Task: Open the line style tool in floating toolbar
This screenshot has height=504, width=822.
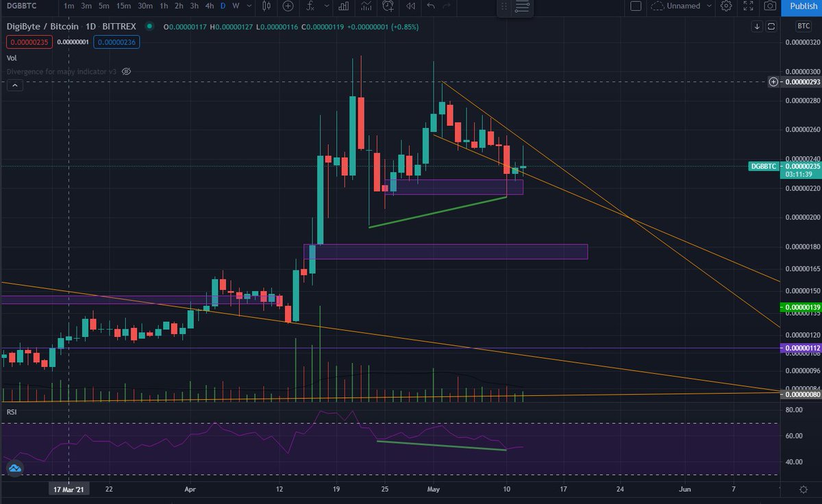Action: click(x=523, y=7)
